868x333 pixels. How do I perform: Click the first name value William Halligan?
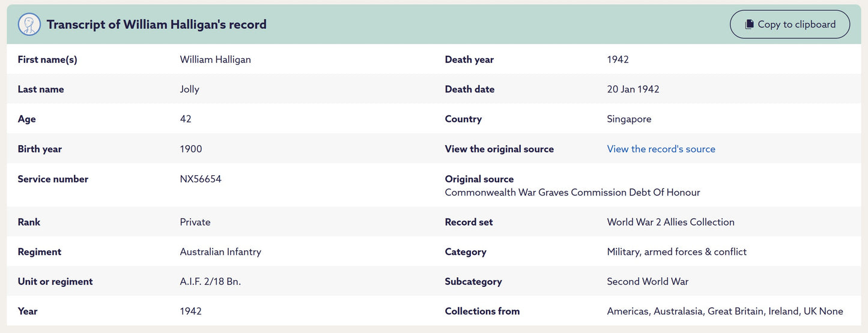click(x=215, y=59)
